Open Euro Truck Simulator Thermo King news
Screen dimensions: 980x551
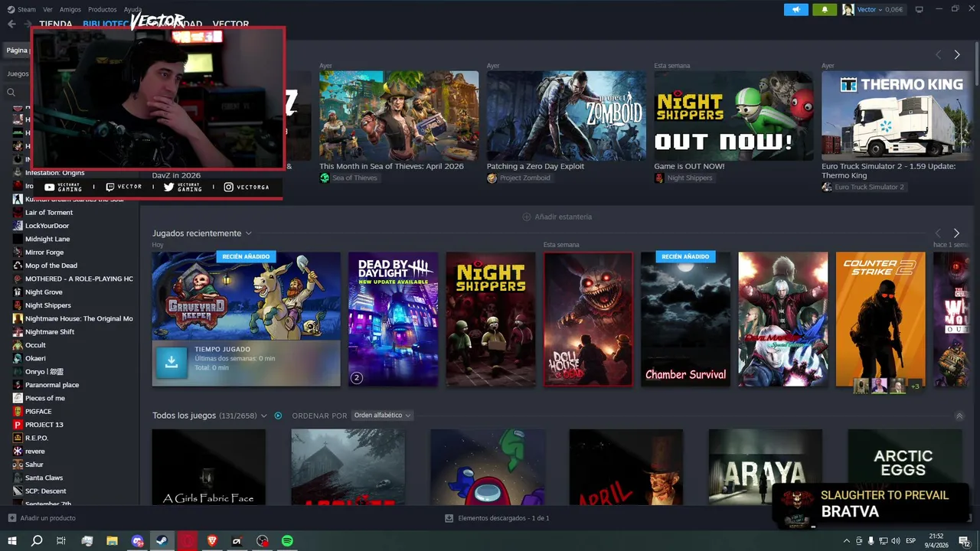[897, 114]
